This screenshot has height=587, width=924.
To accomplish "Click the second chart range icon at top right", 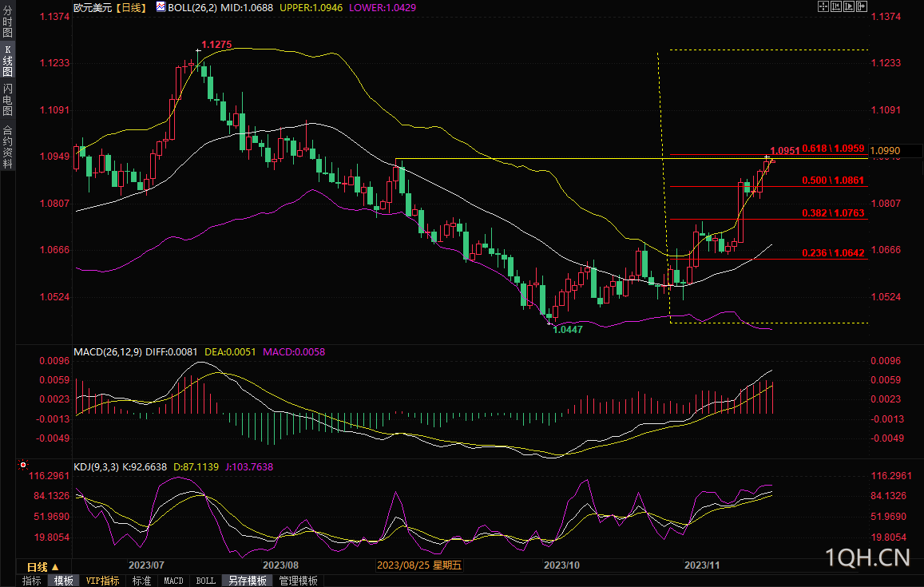I will coord(836,6).
